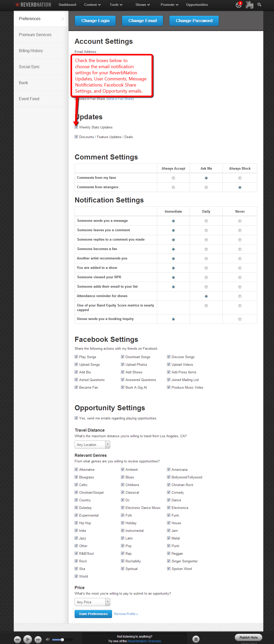Click the Remove Profile link
Screen dimensions: 274x644
tap(126, 614)
